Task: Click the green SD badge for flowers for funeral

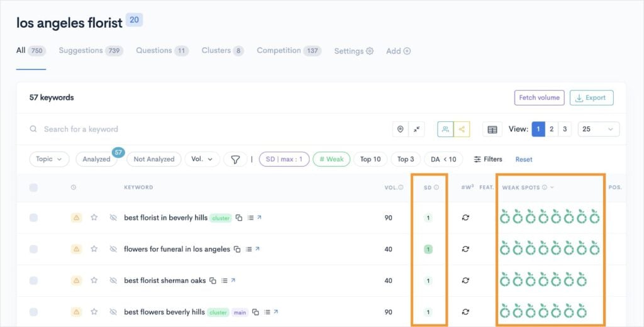Action: pyautogui.click(x=428, y=249)
